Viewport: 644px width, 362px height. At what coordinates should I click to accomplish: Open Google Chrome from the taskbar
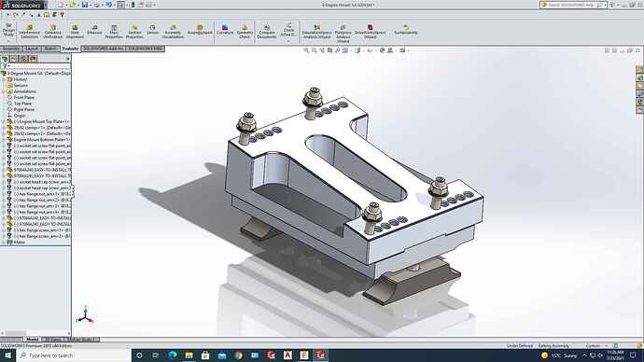pyautogui.click(x=238, y=355)
